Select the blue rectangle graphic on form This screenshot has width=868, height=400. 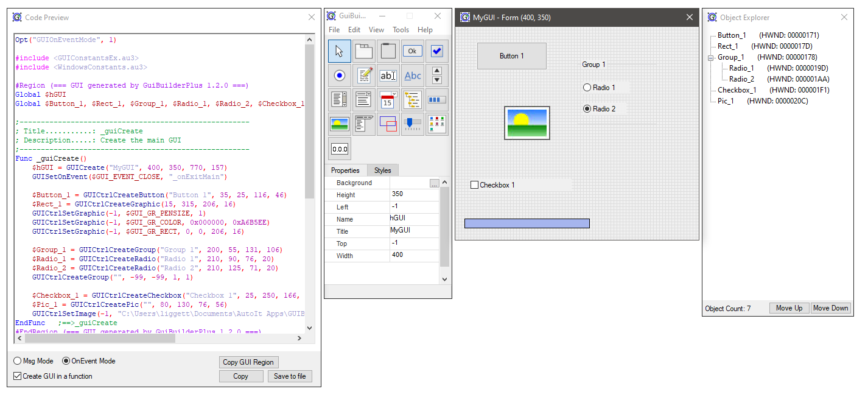click(x=527, y=223)
